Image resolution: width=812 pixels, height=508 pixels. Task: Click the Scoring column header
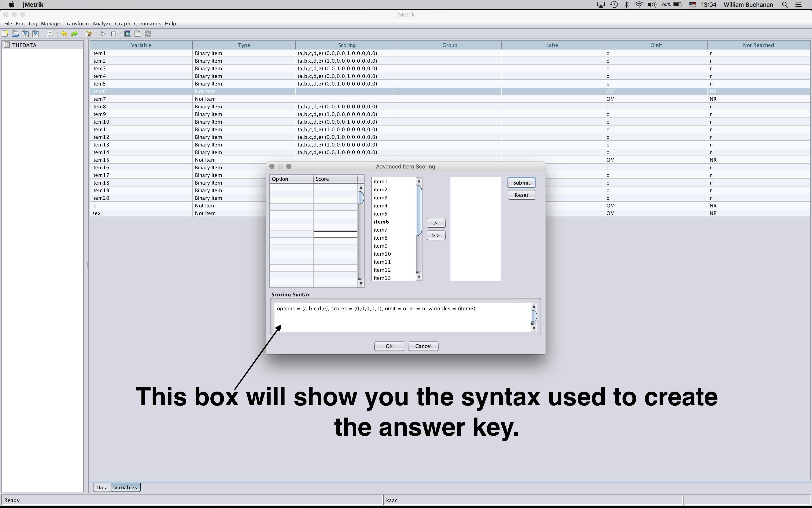(x=347, y=45)
